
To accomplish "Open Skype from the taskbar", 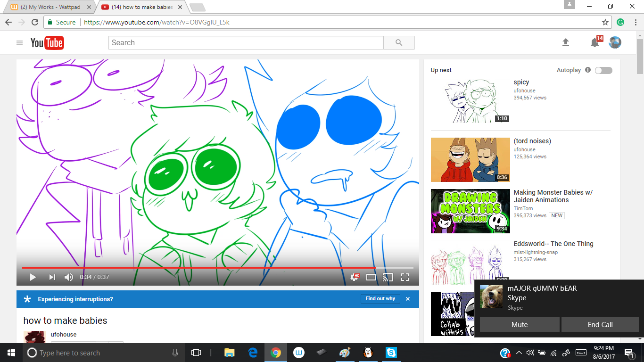I will tap(391, 353).
